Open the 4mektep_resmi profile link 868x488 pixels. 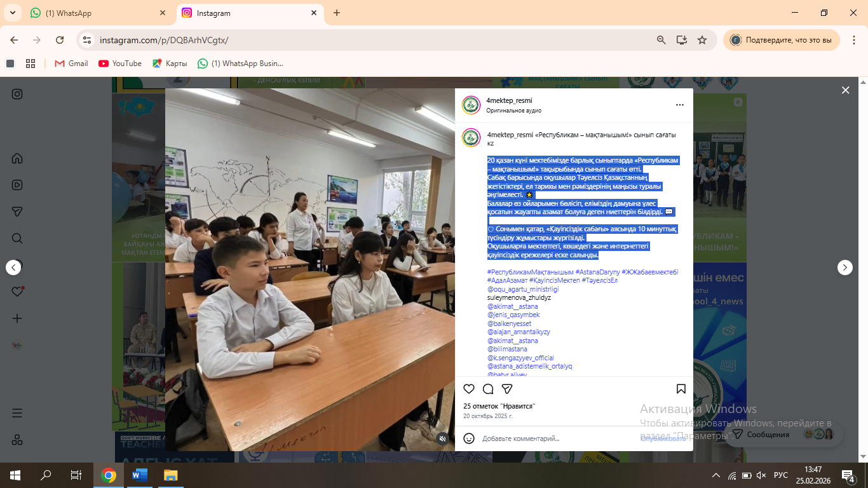pos(509,100)
